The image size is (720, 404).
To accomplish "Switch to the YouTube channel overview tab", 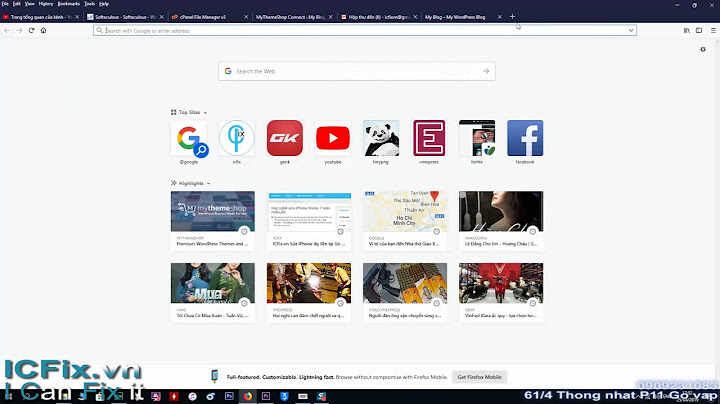I will (40, 17).
